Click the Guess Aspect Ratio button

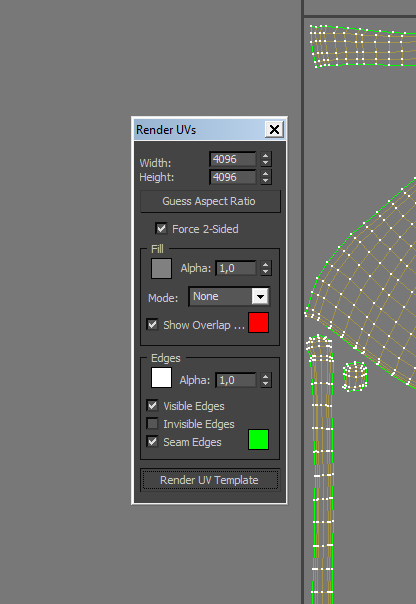click(210, 201)
